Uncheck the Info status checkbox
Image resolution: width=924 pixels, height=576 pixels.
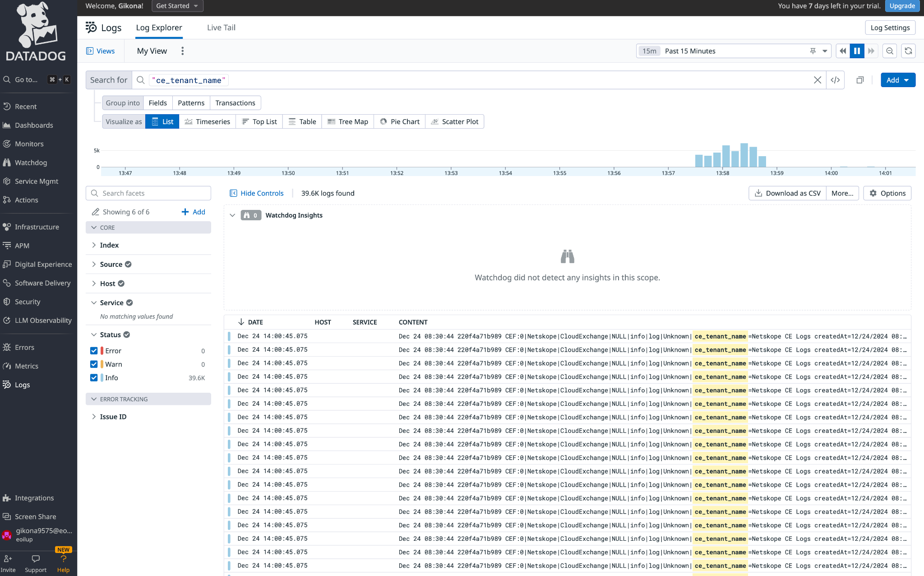tap(94, 378)
